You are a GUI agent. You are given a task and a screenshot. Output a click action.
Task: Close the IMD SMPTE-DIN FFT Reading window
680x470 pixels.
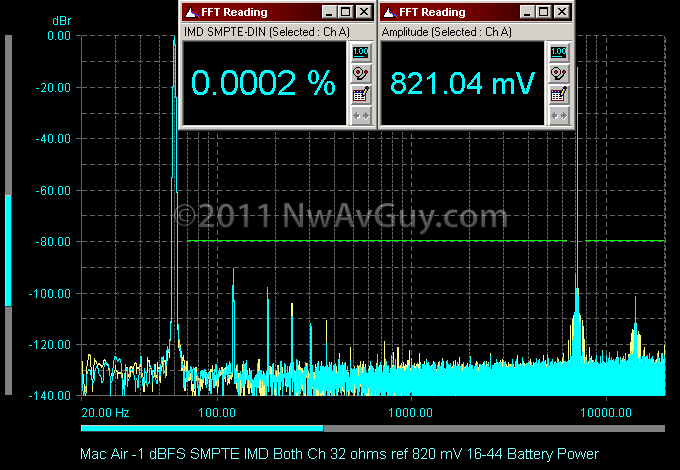coord(364,12)
